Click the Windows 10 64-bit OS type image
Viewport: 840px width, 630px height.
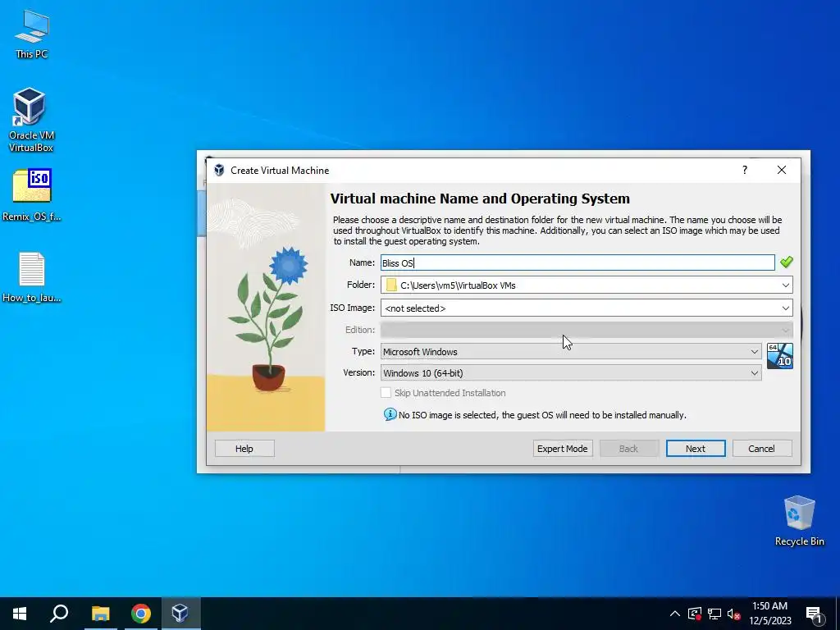(779, 356)
